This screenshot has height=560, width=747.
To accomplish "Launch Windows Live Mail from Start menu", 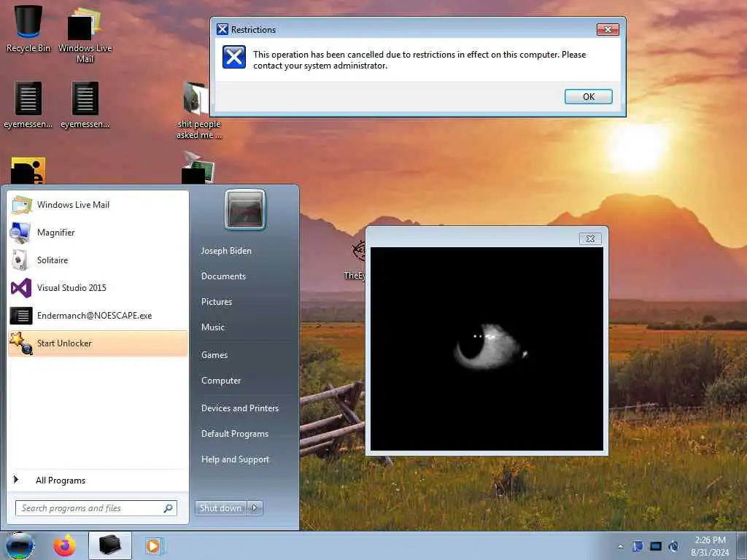I will 98,205.
